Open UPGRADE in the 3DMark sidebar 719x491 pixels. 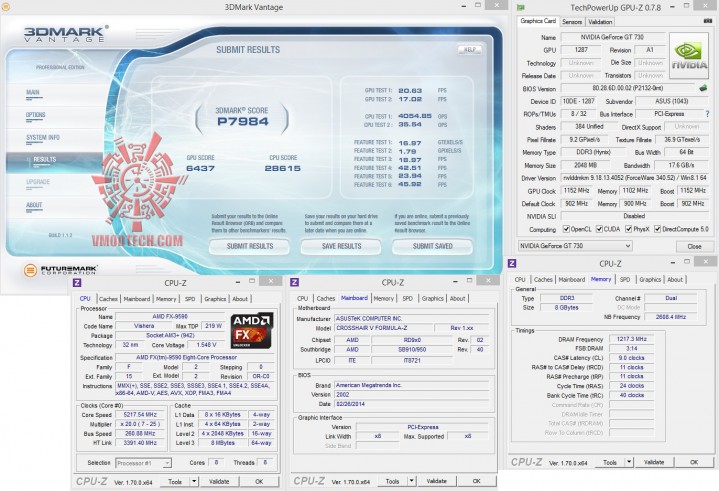click(38, 182)
